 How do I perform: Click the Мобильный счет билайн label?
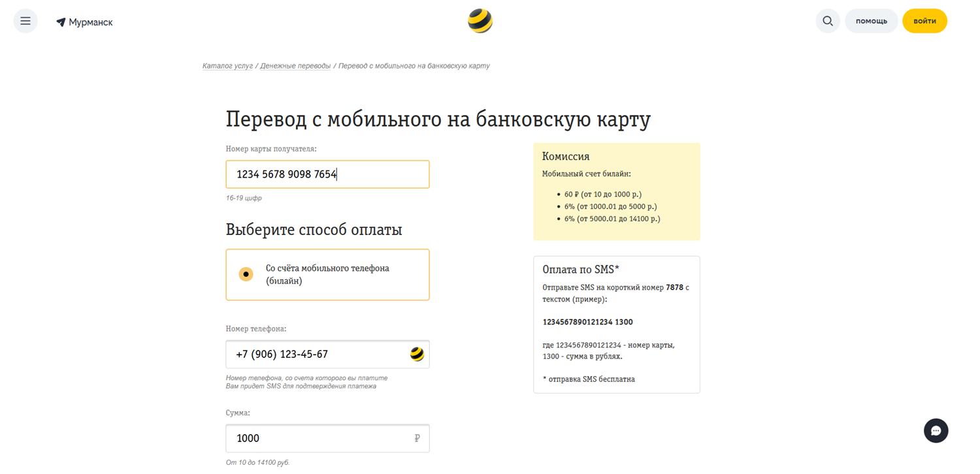point(587,174)
